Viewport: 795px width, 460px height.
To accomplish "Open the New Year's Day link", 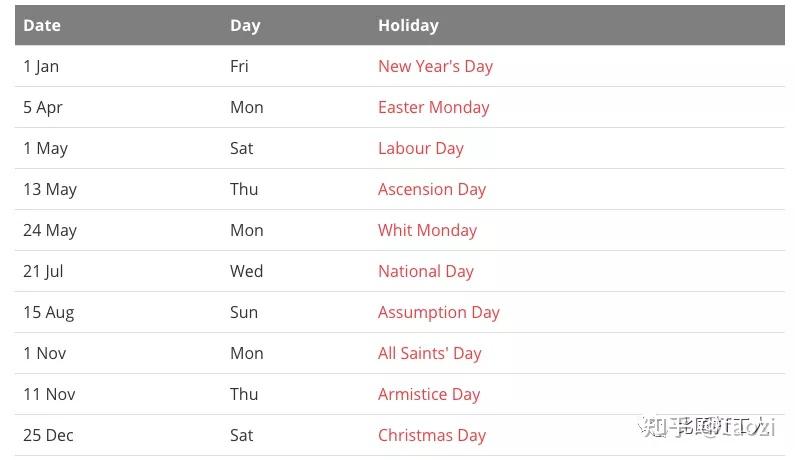I will point(435,66).
